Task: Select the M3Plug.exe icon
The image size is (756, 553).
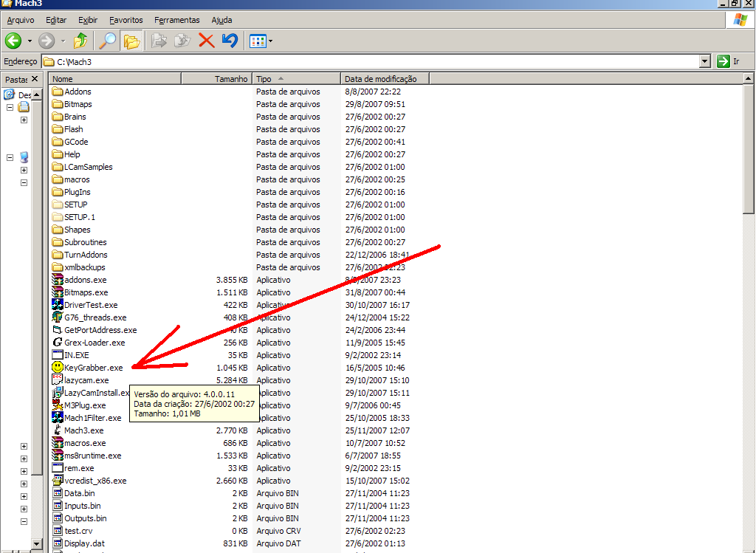Action: tap(58, 405)
